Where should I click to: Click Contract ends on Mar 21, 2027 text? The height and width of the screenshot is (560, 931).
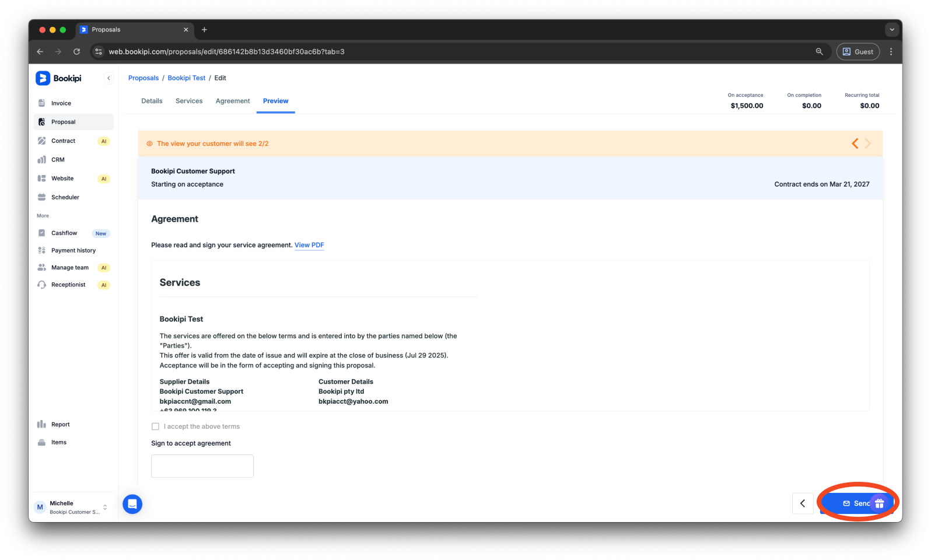tap(822, 184)
